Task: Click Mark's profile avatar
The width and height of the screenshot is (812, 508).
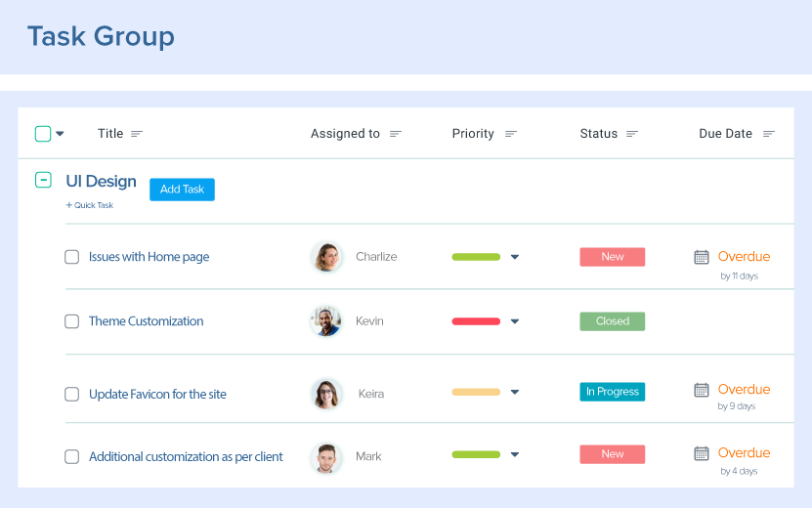Action: (x=326, y=457)
